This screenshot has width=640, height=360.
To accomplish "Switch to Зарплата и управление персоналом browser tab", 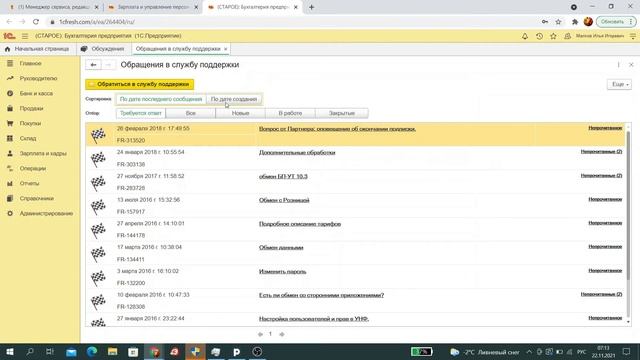I will 152,7.
